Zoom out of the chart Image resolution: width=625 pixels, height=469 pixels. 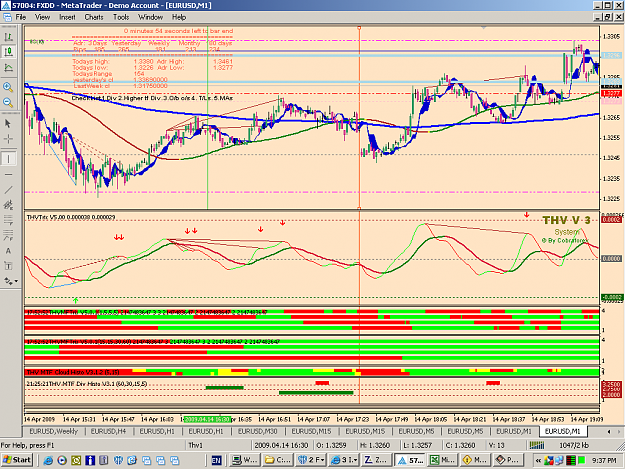[x=8, y=102]
